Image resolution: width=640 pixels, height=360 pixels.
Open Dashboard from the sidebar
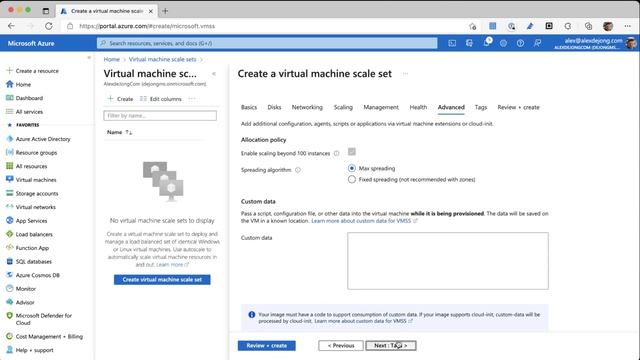[x=24, y=98]
